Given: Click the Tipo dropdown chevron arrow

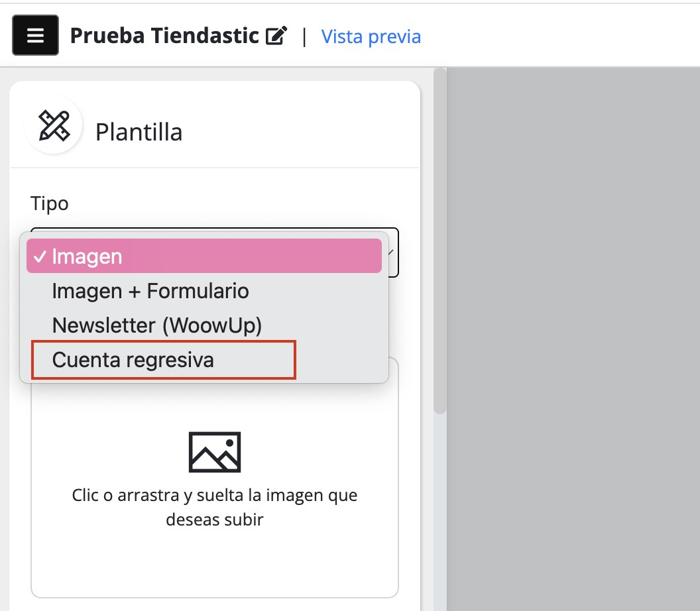Looking at the screenshot, I should click(392, 252).
